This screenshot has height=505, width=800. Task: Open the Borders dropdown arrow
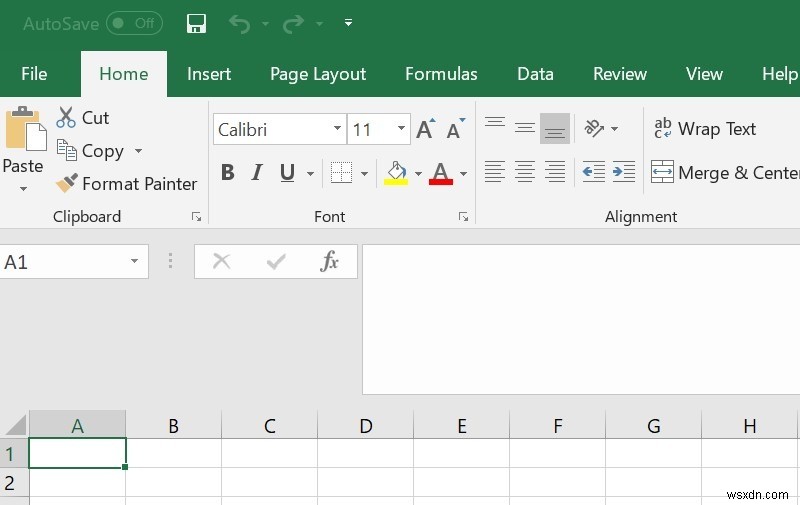364,174
